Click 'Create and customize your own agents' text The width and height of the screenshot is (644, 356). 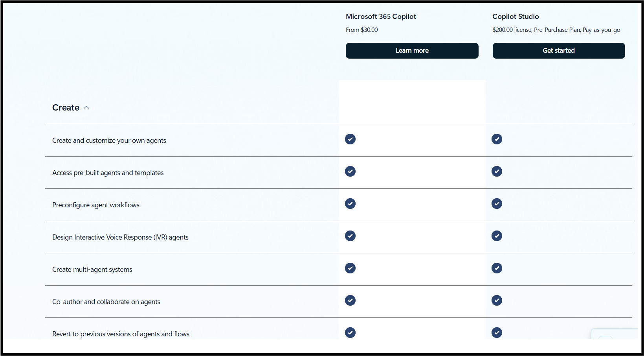click(109, 141)
